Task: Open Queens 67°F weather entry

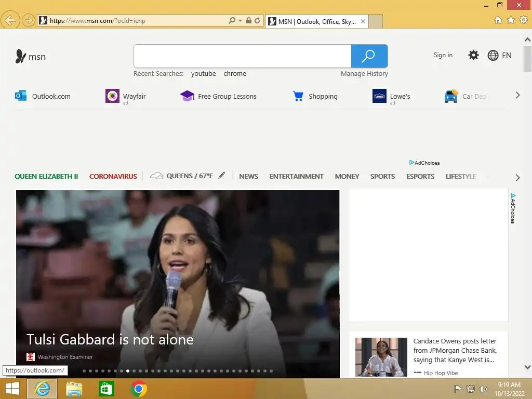Action: pos(181,176)
